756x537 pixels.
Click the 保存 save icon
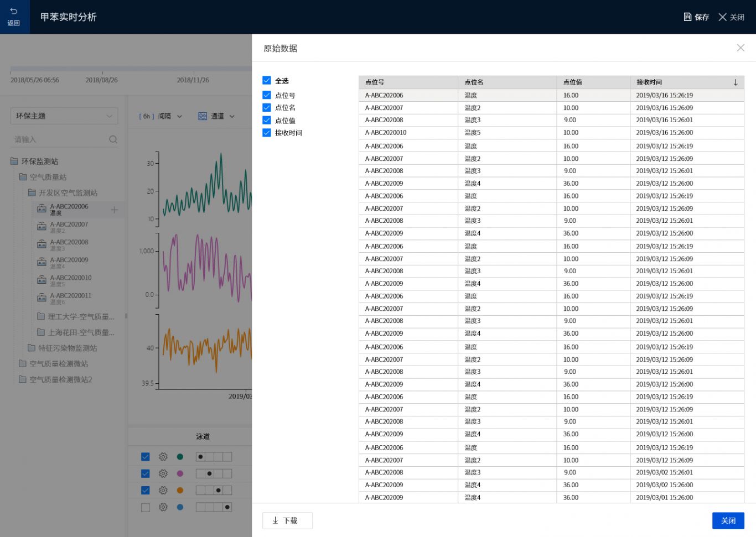pos(687,17)
